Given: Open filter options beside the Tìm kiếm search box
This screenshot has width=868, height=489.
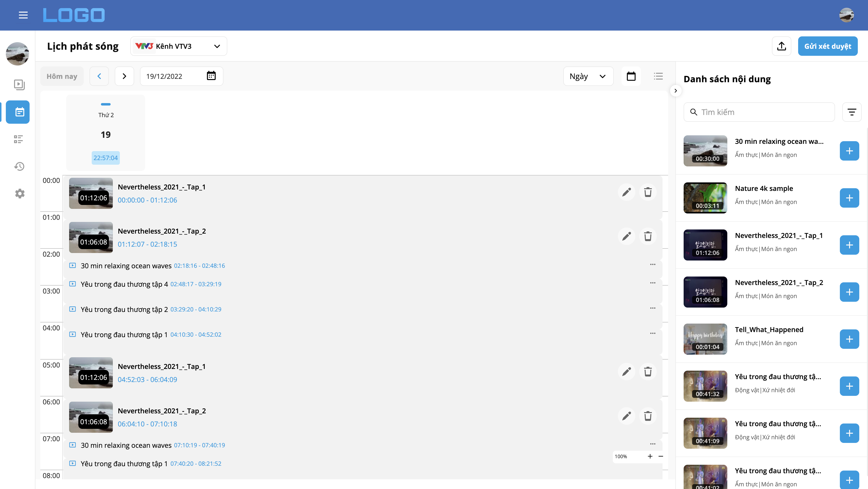Looking at the screenshot, I should click(852, 112).
